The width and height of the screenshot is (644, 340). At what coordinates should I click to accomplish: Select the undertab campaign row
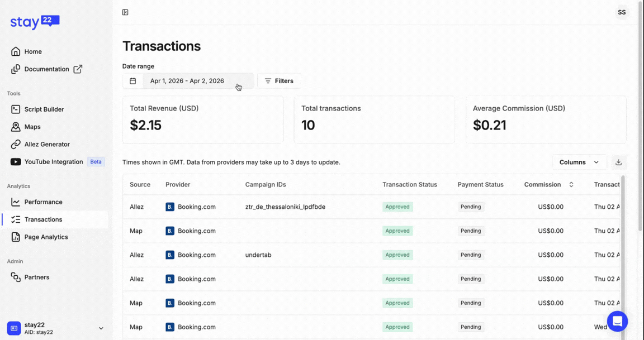(x=258, y=255)
